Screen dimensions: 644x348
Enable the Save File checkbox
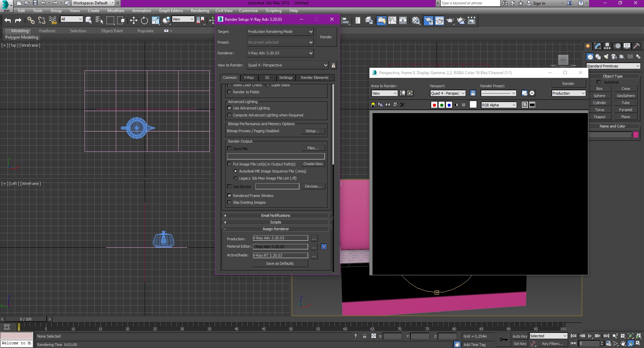230,149
